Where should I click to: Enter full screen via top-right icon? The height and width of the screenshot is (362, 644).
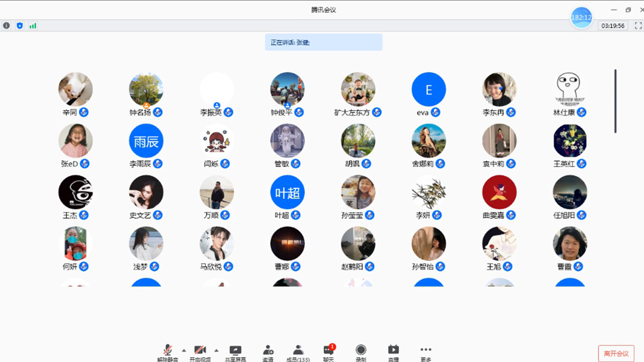[x=638, y=26]
